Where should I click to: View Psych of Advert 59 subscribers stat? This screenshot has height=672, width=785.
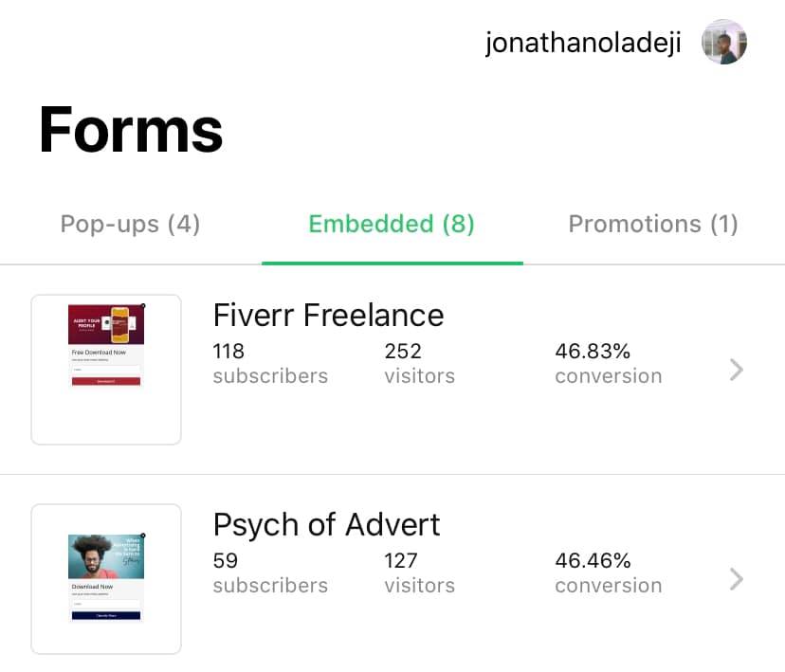270,572
